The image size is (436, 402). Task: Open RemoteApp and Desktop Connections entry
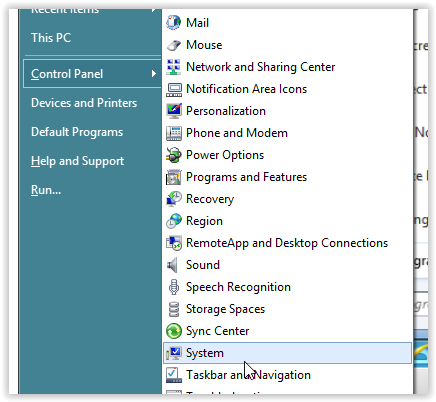pos(288,243)
